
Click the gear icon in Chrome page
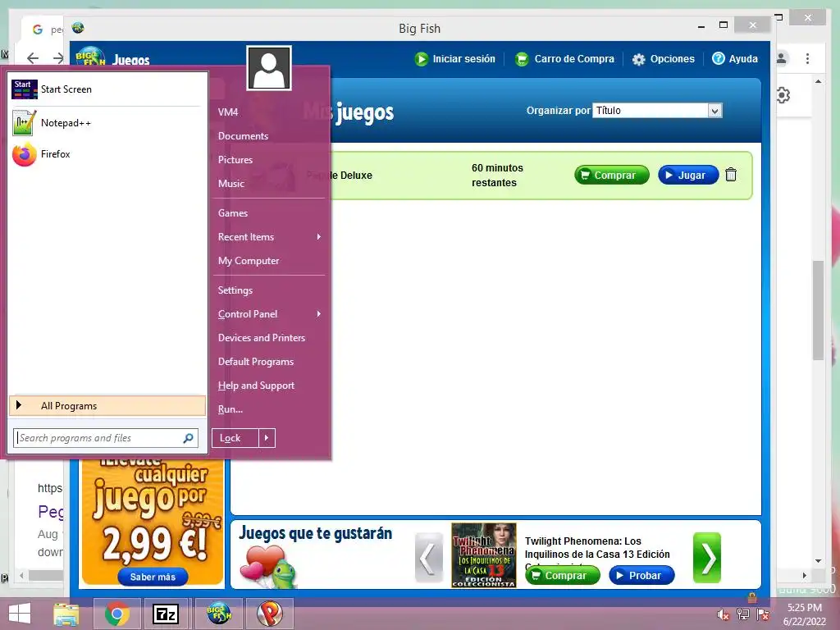click(x=783, y=95)
